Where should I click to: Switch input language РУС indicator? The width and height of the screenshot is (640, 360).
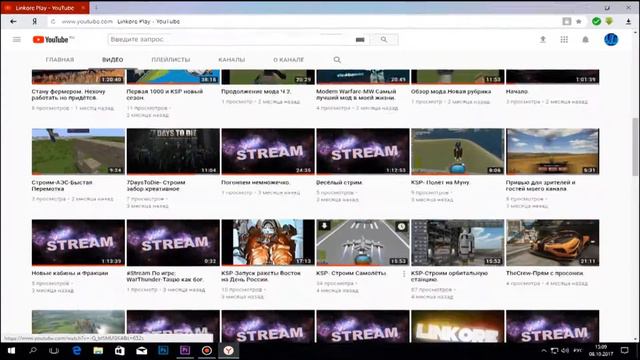point(578,351)
